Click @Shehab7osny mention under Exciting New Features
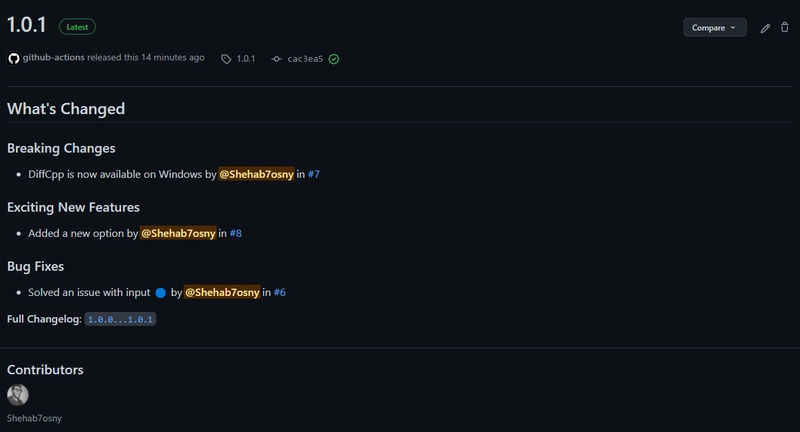Screen dimensions: 800x432 pyautogui.click(x=178, y=233)
